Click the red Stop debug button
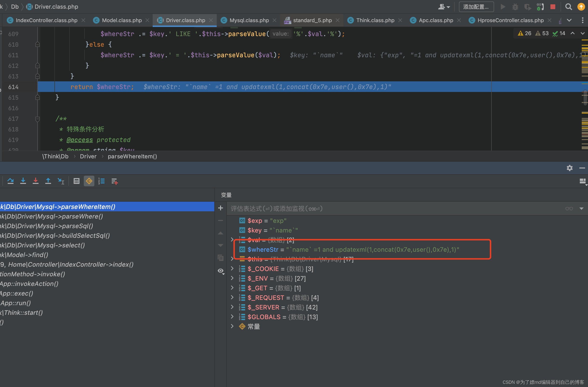This screenshot has width=588, height=387. (553, 7)
